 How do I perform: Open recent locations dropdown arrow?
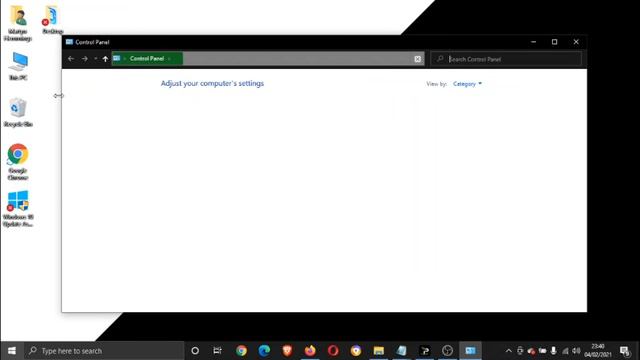click(x=96, y=59)
